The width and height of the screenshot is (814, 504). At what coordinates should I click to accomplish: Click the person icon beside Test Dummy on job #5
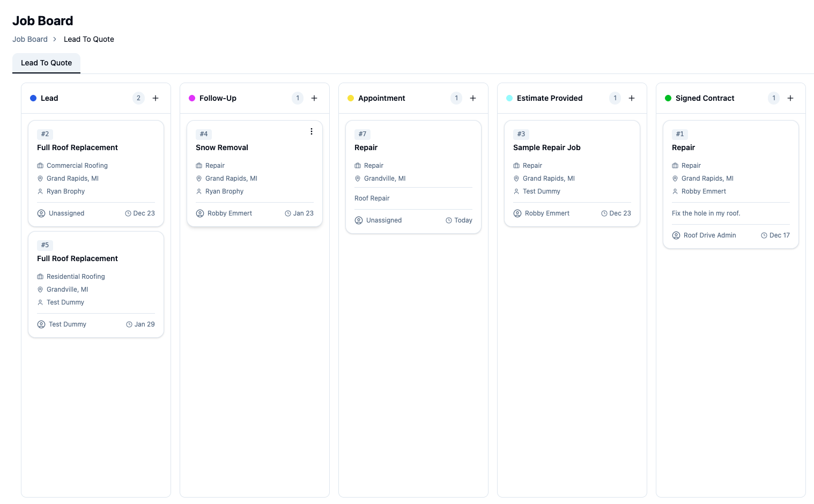[40, 302]
